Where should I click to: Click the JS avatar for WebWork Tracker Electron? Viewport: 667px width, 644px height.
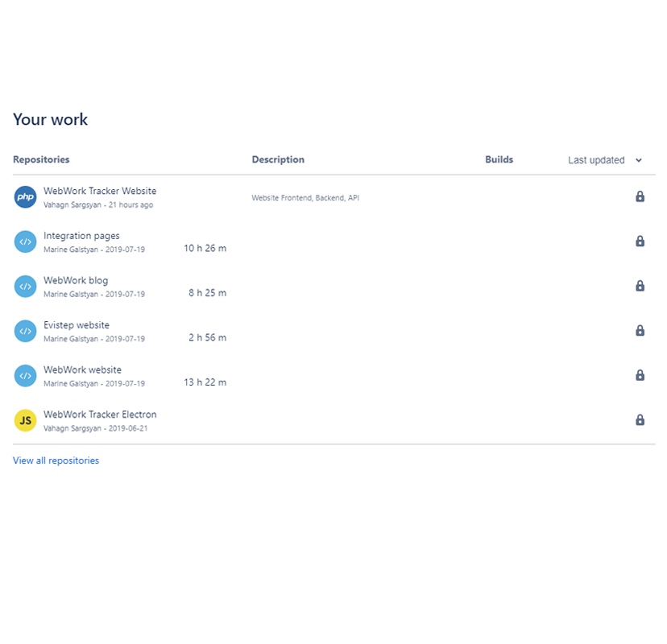(25, 420)
